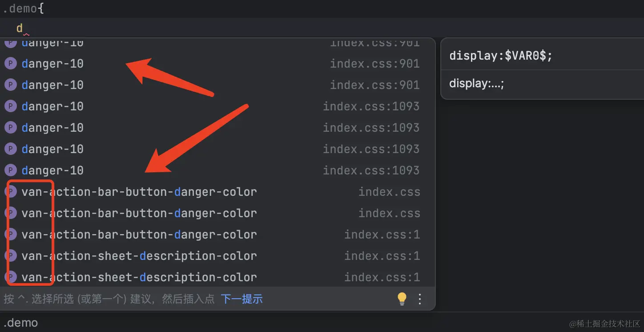This screenshot has height=332, width=644.
Task: Click the P icon of the first van-action-bar-button-danger-color item
Action: [x=11, y=192]
